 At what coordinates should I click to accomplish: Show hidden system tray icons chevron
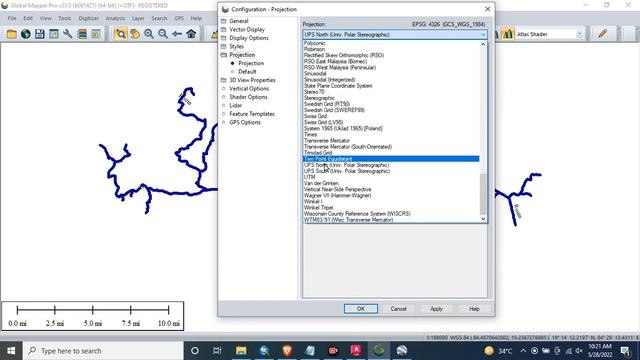pos(523,351)
